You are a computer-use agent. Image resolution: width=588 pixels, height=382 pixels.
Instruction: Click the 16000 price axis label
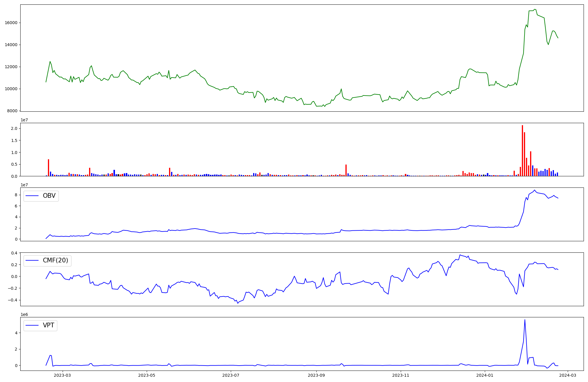tap(11, 23)
